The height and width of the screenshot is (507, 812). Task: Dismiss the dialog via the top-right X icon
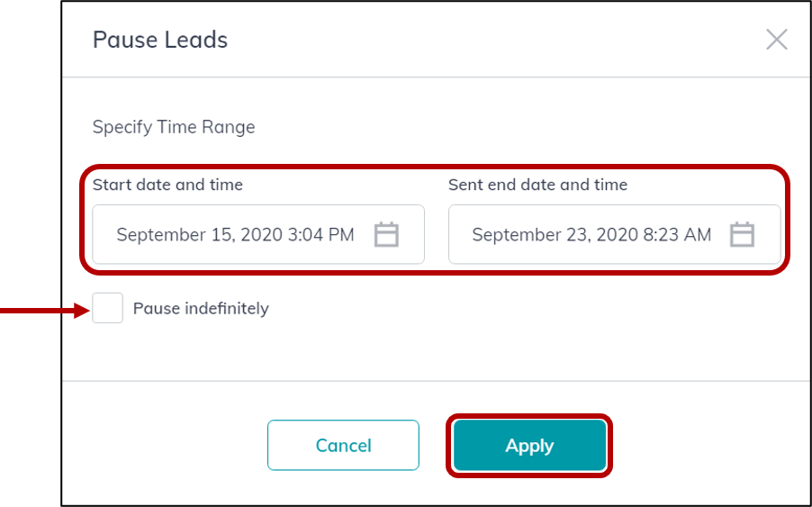(x=776, y=40)
